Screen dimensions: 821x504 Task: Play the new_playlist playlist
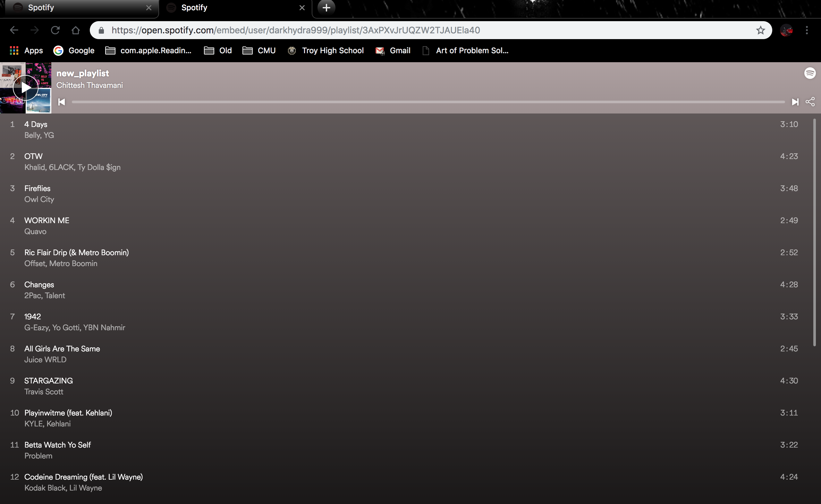[26, 88]
